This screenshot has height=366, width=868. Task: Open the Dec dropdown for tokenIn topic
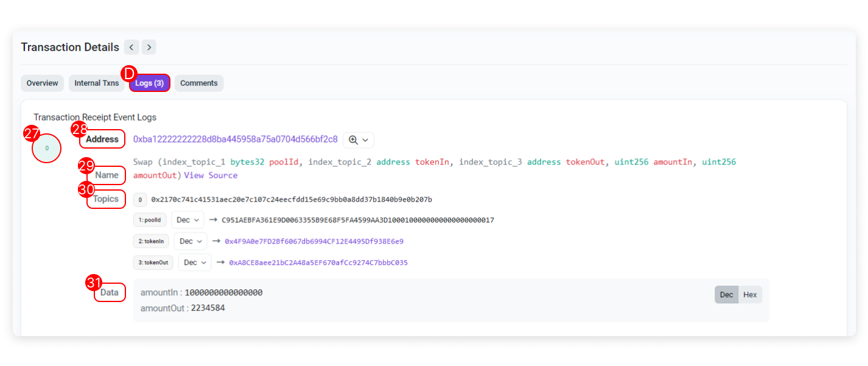pos(190,241)
